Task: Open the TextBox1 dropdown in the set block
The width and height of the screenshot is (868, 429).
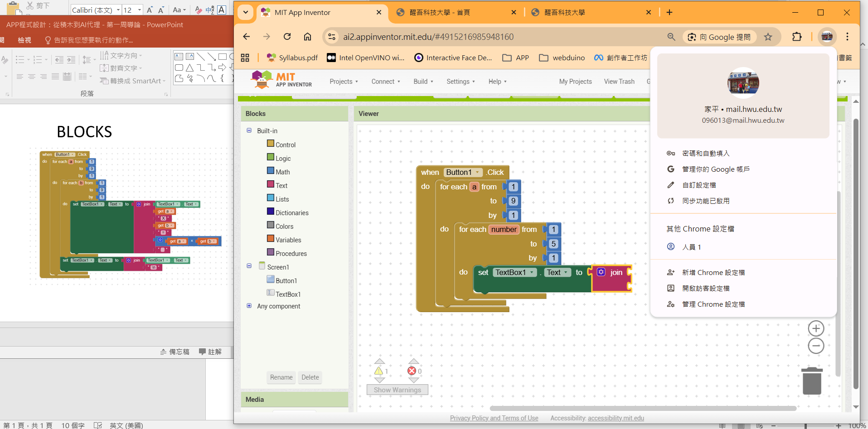Action: point(532,272)
